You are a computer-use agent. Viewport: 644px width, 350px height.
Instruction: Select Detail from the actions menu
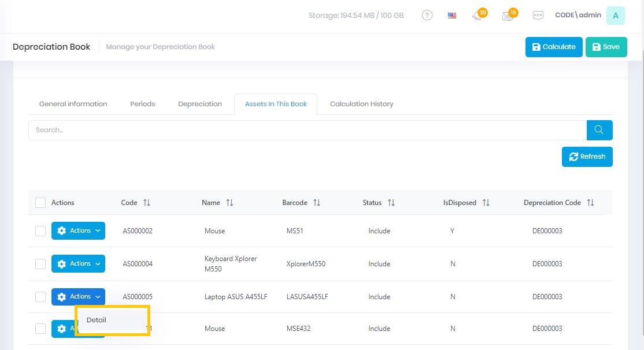click(x=97, y=320)
